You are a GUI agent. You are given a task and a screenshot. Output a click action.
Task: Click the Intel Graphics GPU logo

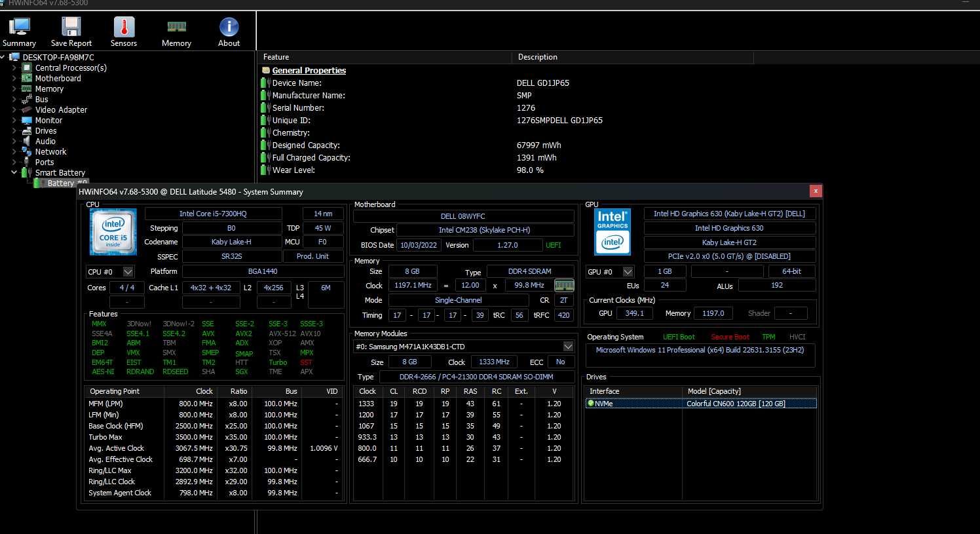612,232
